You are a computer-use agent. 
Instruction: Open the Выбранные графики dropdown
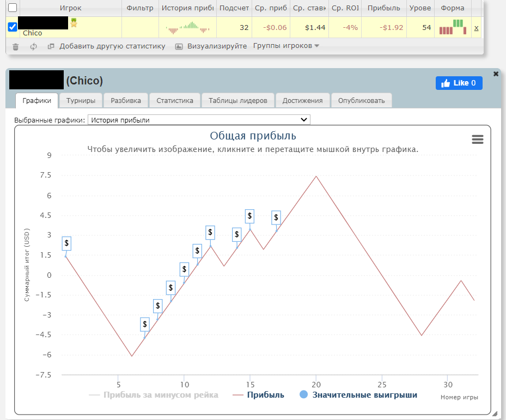pos(199,120)
